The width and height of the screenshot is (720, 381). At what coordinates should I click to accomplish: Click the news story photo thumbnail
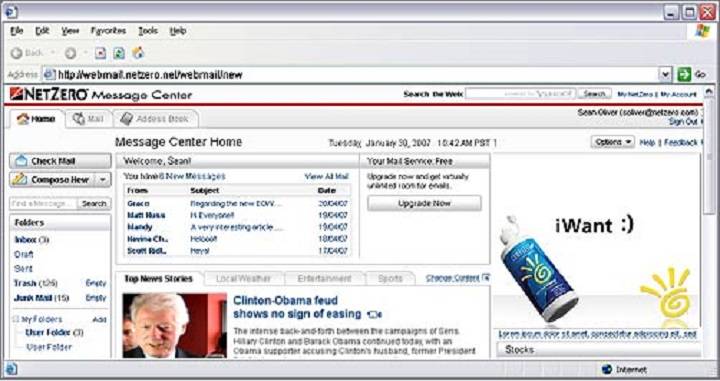(x=174, y=325)
